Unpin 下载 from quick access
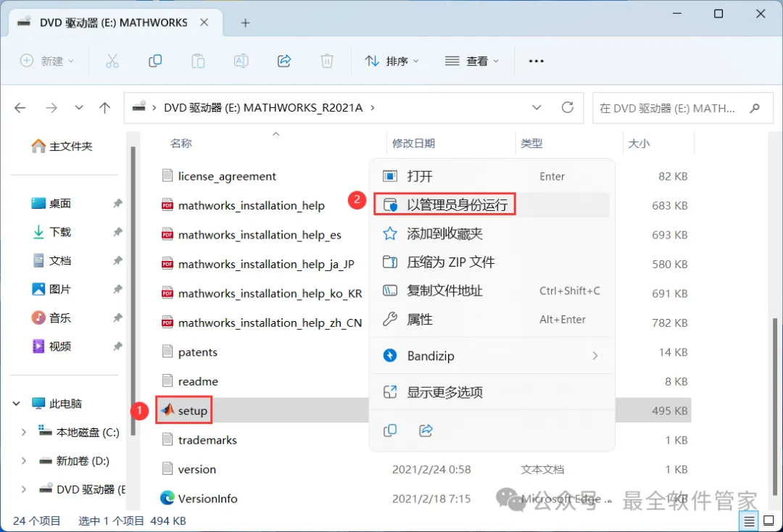Screen dimensions: 783x532 (x=117, y=232)
